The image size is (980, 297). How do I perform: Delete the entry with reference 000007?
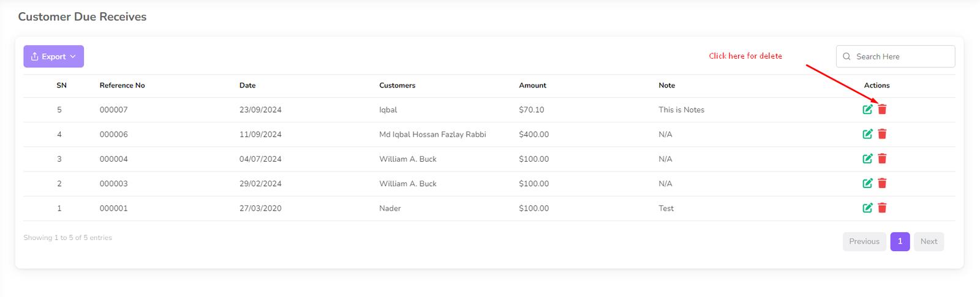pyautogui.click(x=882, y=110)
